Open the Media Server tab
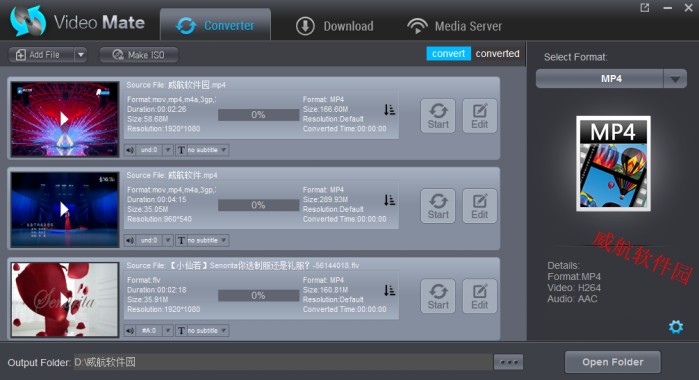This screenshot has height=380, width=699. [455, 26]
